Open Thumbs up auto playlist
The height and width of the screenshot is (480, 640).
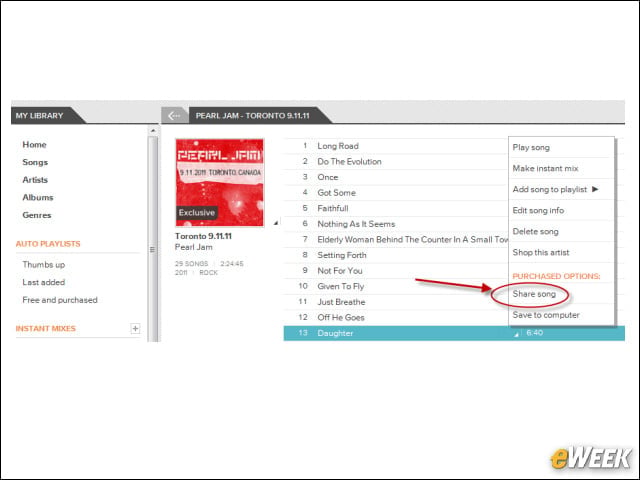[44, 264]
